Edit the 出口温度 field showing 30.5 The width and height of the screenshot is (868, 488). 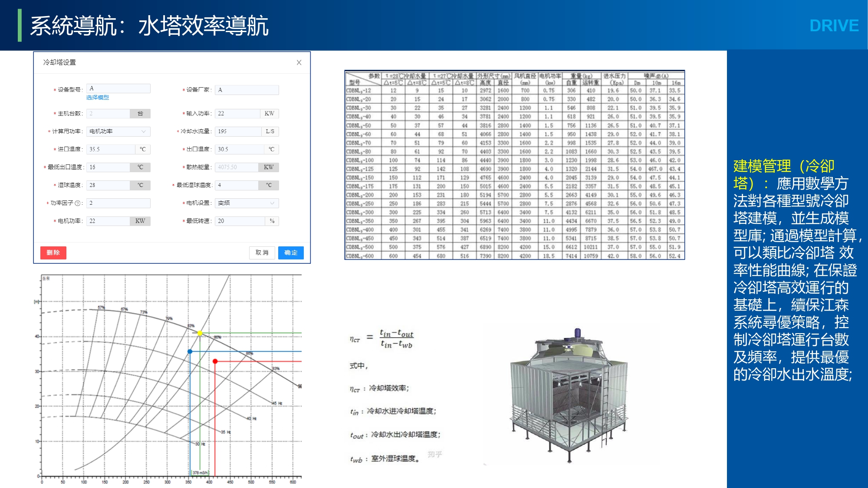tap(240, 149)
